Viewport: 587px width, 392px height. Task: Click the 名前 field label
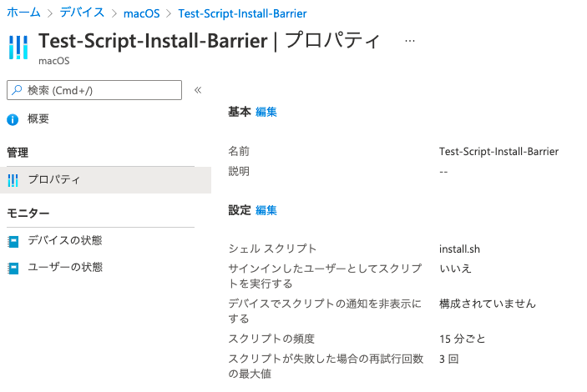[239, 151]
